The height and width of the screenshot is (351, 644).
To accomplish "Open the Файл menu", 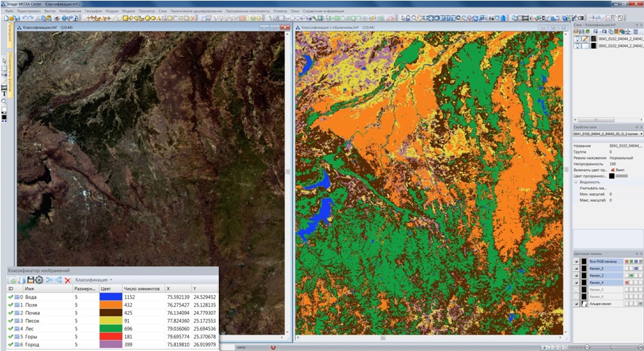I will pyautogui.click(x=10, y=11).
